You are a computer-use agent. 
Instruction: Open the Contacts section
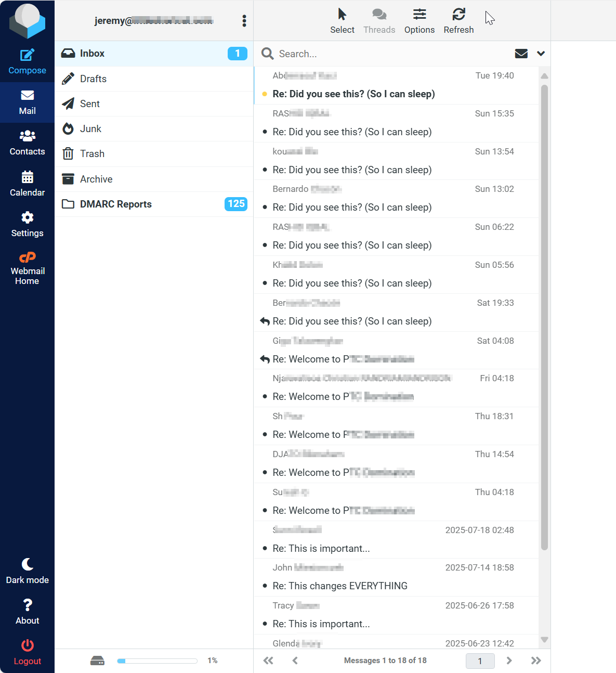[x=27, y=143]
